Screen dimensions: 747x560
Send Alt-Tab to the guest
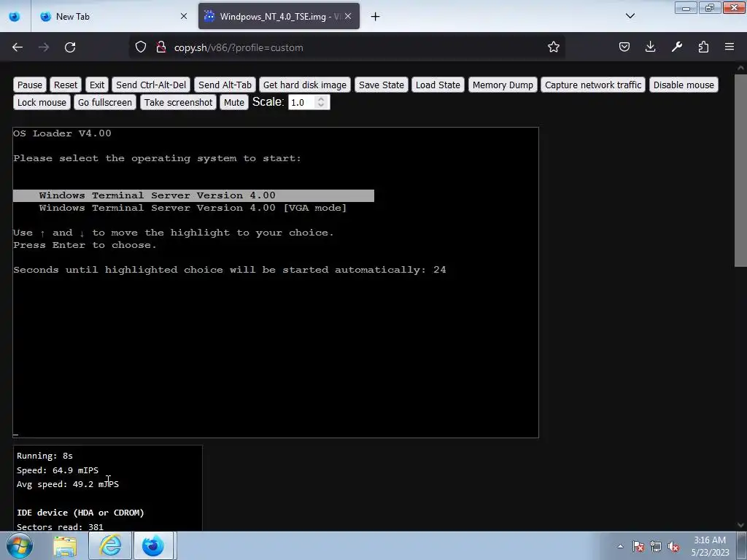tap(225, 85)
